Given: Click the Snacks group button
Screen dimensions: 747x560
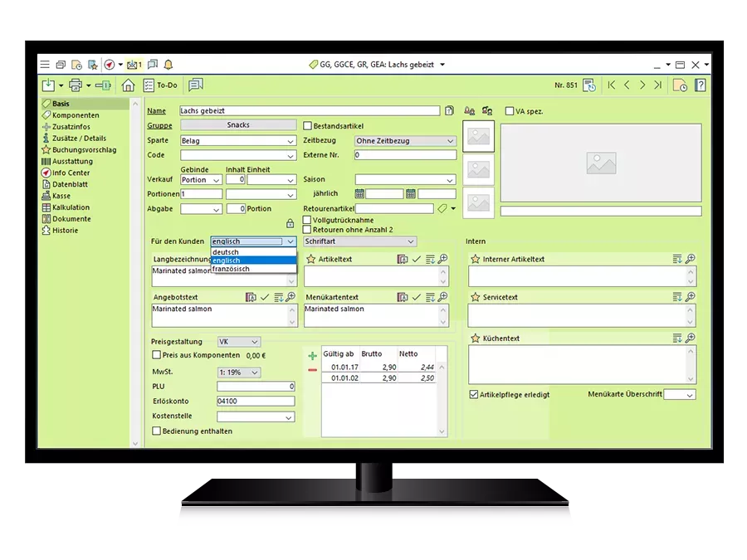Looking at the screenshot, I should [237, 125].
